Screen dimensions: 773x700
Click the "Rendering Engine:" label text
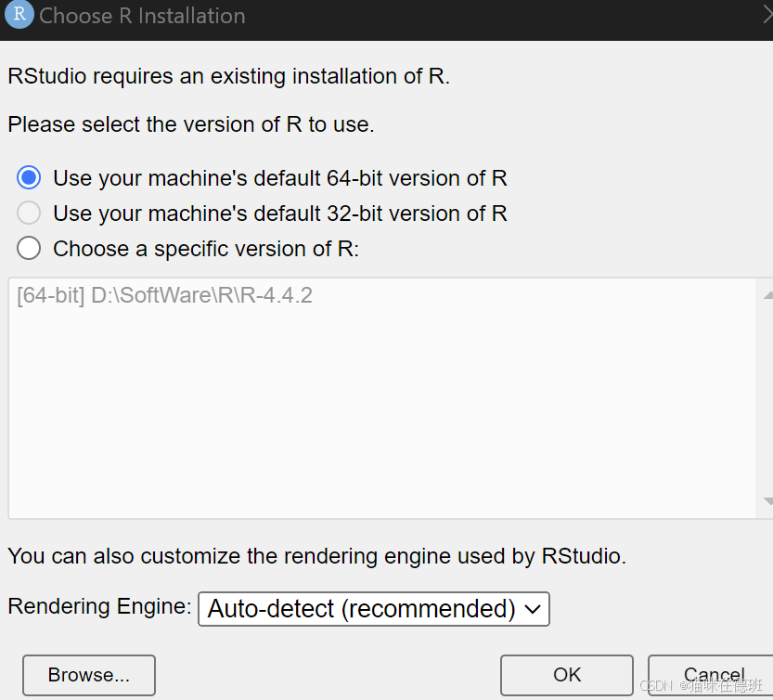99,606
